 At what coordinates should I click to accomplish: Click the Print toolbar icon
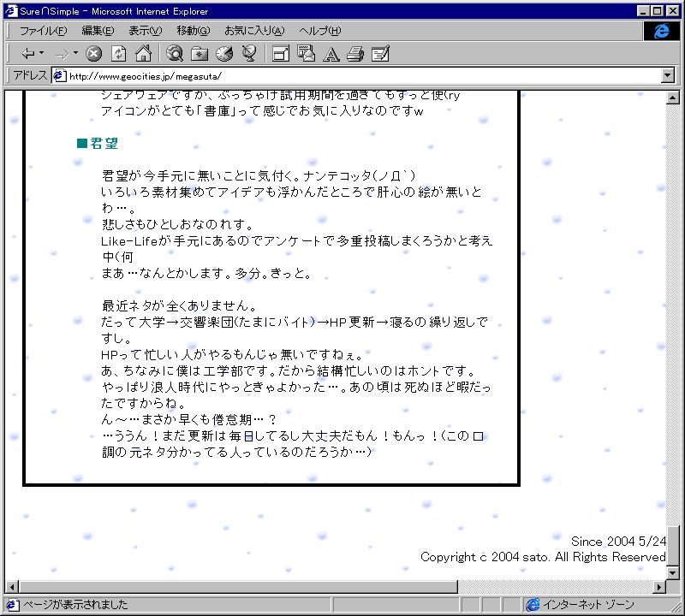[x=355, y=54]
